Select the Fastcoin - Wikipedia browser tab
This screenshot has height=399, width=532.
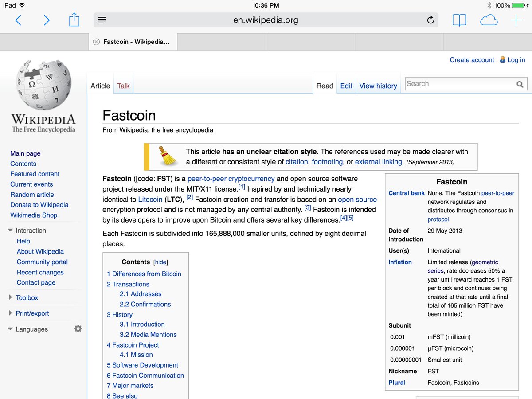133,42
